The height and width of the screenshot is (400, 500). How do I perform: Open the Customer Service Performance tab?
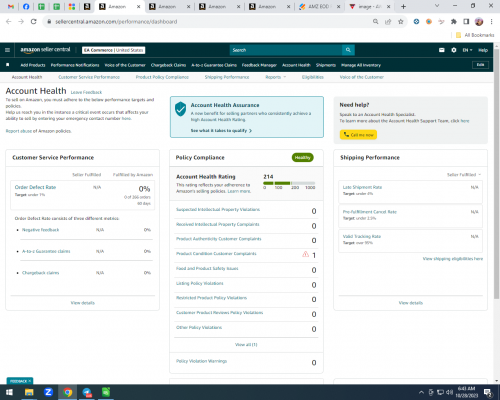tap(89, 77)
